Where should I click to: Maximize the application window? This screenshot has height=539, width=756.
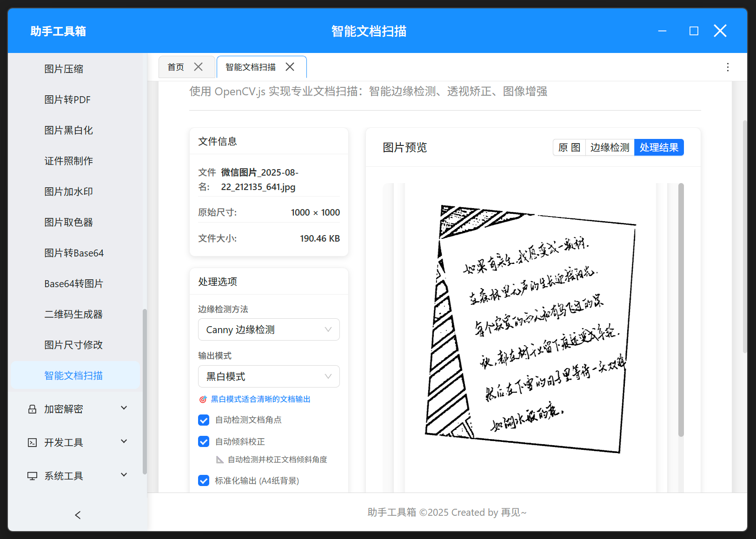click(x=694, y=31)
